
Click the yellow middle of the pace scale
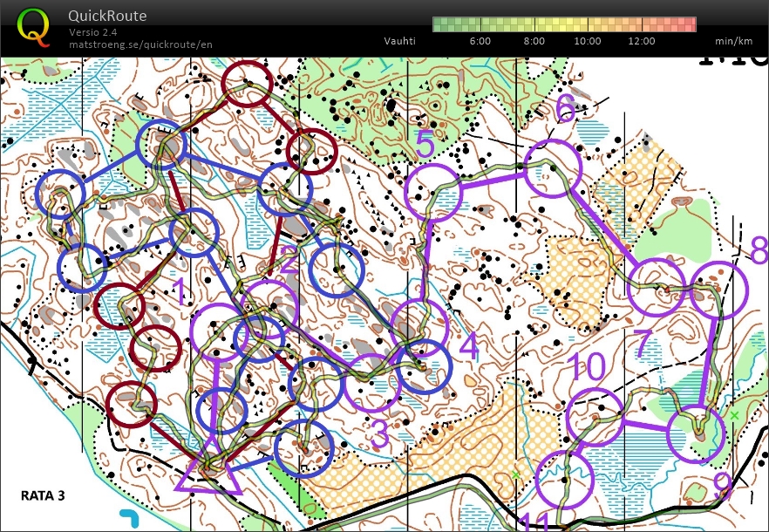click(564, 24)
